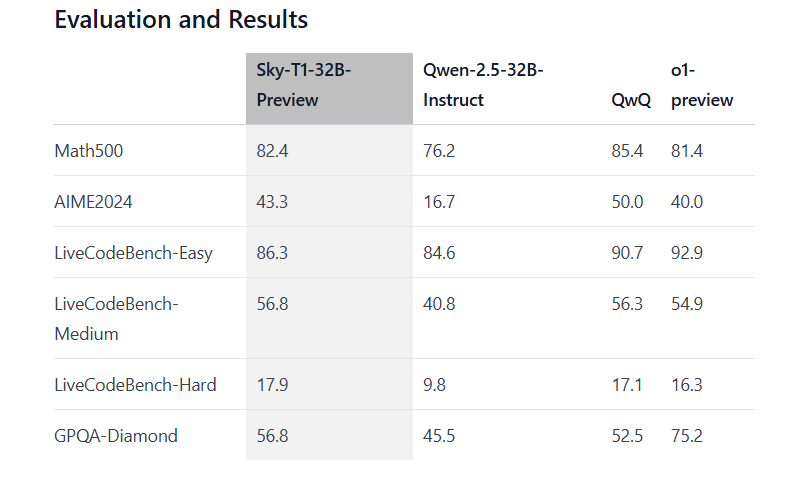The width and height of the screenshot is (789, 492).
Task: Click Qwen's 45.5 GPQA-Diamond score
Action: pos(439,436)
